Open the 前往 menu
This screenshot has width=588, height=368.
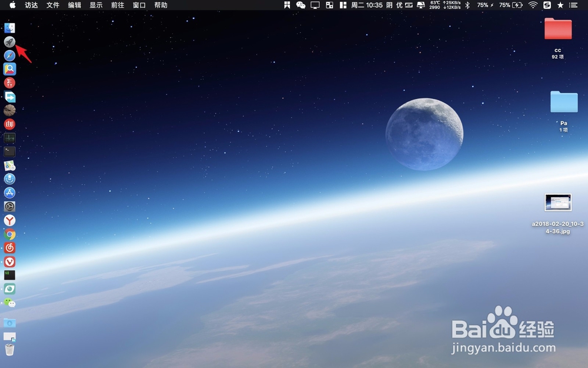[x=118, y=5]
